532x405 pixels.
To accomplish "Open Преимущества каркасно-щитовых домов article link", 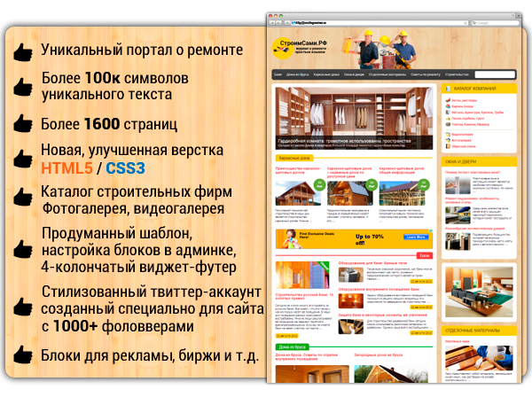I will point(298,170).
